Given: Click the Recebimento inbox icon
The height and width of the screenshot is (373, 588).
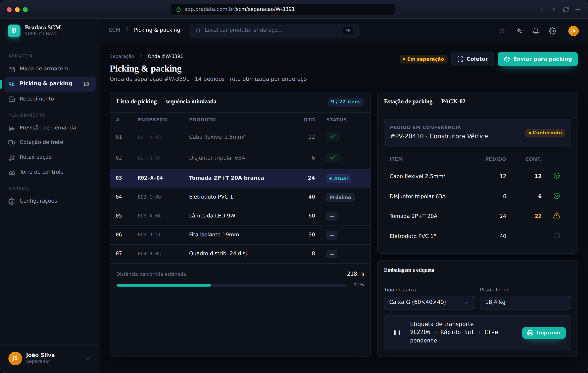Looking at the screenshot, I should tap(12, 99).
